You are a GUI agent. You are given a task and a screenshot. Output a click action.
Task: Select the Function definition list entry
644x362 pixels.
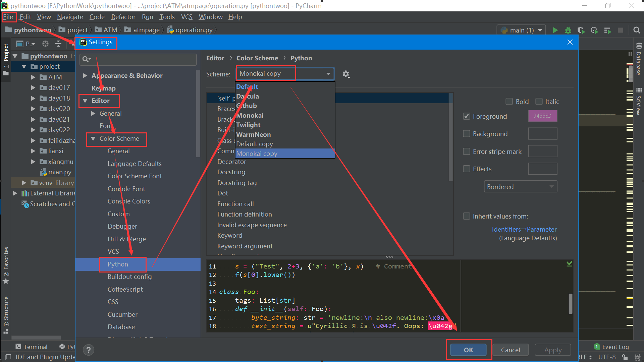[x=245, y=214]
